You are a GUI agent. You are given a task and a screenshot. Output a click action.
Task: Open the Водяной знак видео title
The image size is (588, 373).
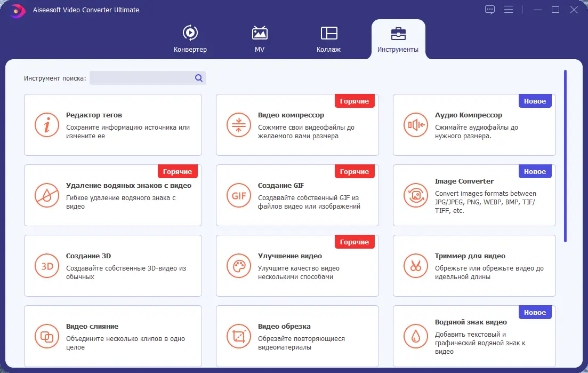pos(471,322)
